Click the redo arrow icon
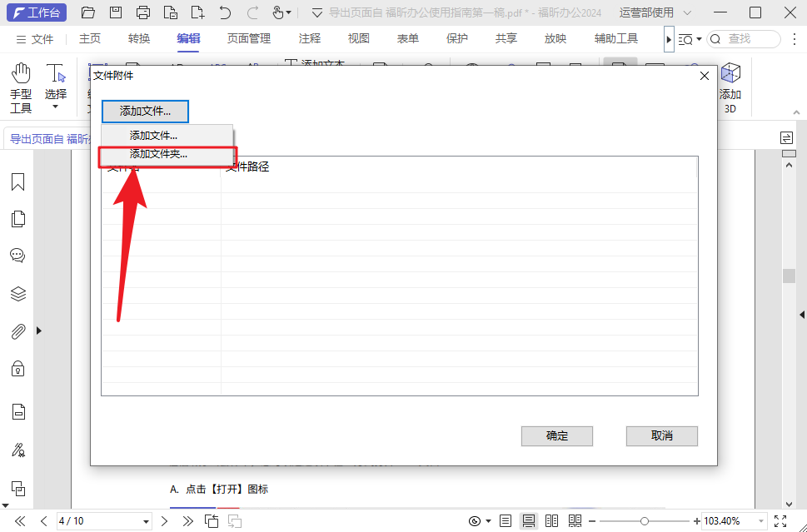 point(252,12)
